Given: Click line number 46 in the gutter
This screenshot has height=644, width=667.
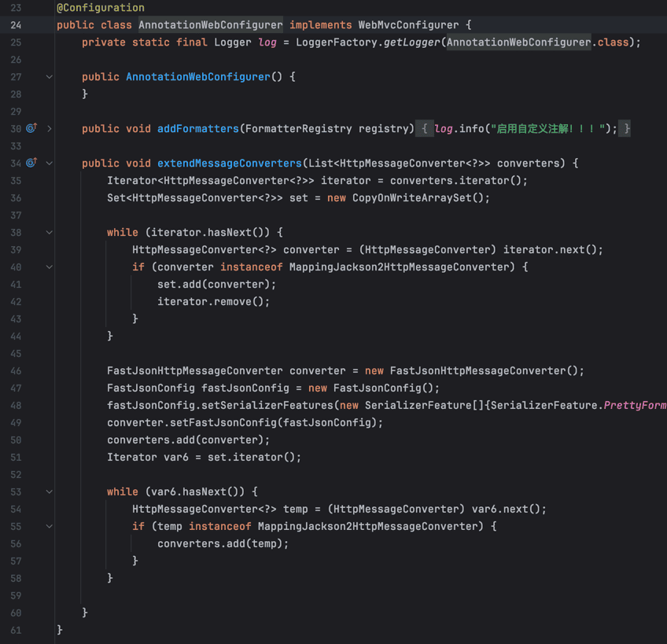Looking at the screenshot, I should (16, 371).
